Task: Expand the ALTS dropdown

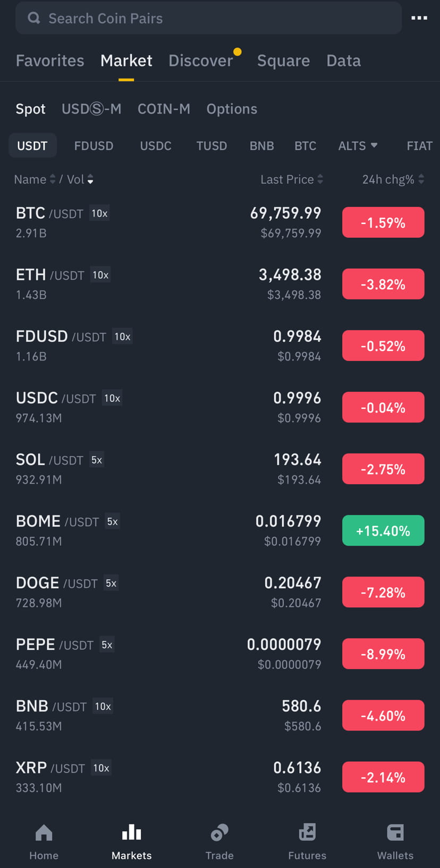Action: (358, 145)
